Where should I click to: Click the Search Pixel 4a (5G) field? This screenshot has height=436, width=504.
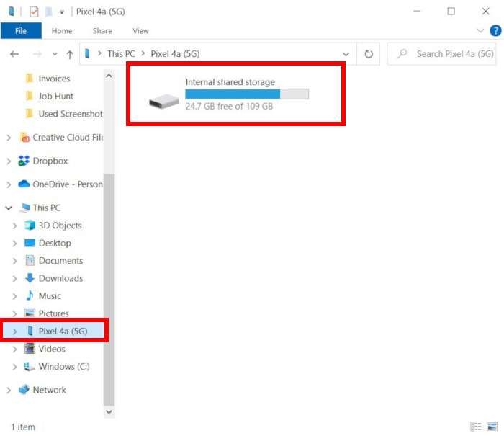(x=442, y=54)
